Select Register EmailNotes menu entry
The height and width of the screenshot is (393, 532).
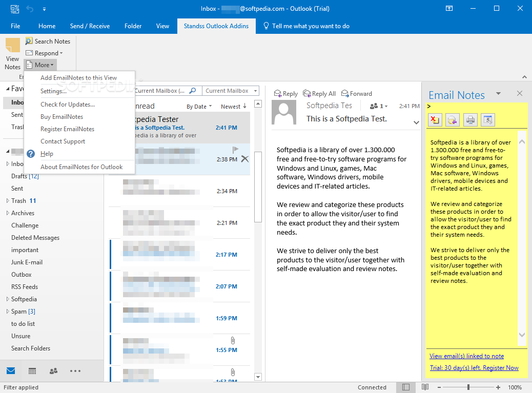pos(67,129)
